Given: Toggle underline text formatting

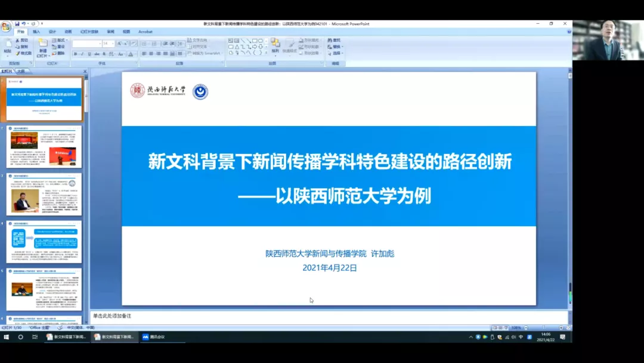Looking at the screenshot, I should pyautogui.click(x=89, y=54).
